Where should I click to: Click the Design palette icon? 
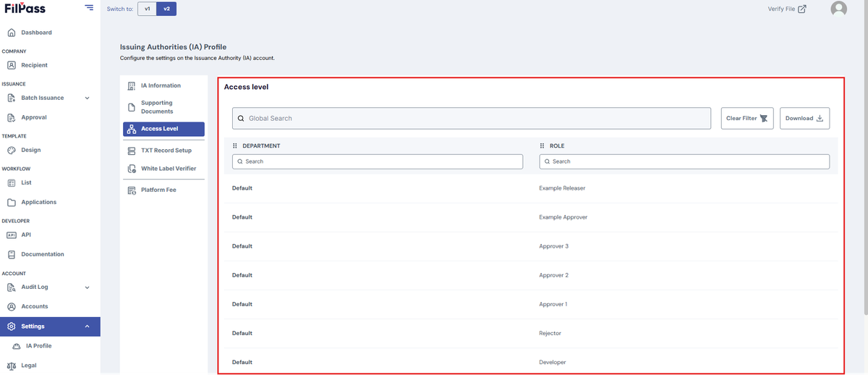(12, 150)
